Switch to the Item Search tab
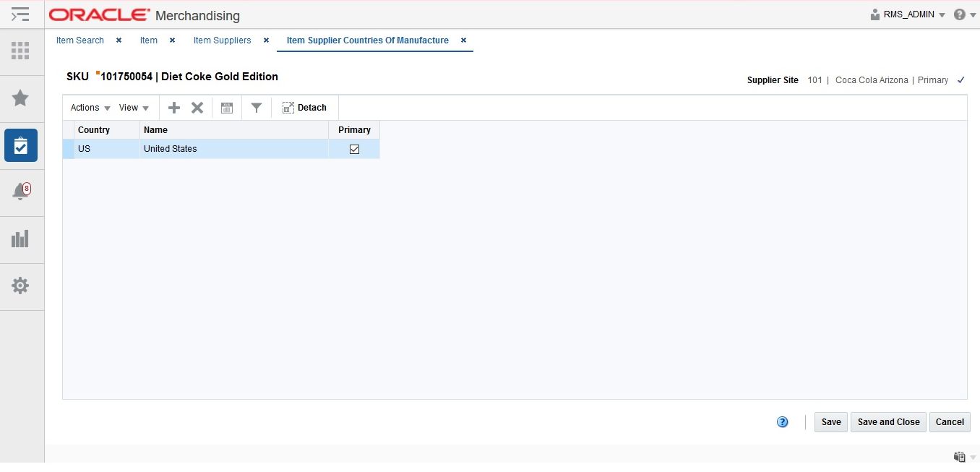The image size is (980, 472). click(x=80, y=40)
